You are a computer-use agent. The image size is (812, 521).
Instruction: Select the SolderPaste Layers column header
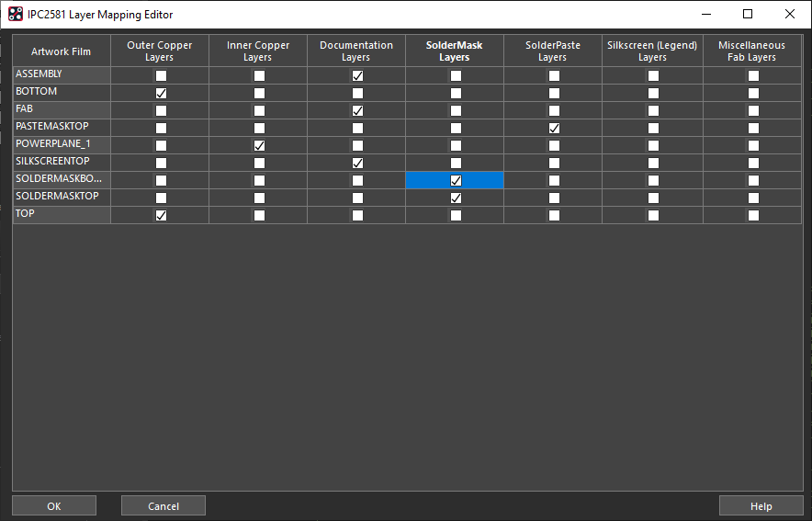[x=553, y=51]
